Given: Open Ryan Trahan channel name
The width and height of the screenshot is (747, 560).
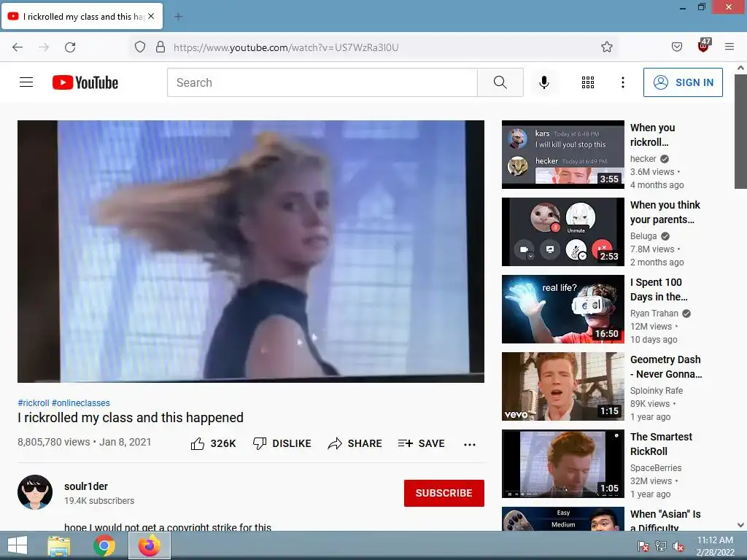Looking at the screenshot, I should click(654, 313).
